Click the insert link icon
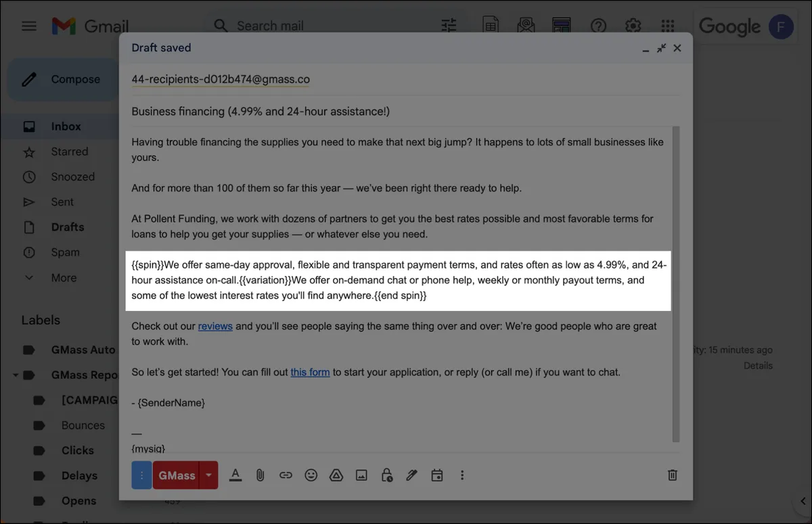Screen dimensions: 812x524 (286, 475)
